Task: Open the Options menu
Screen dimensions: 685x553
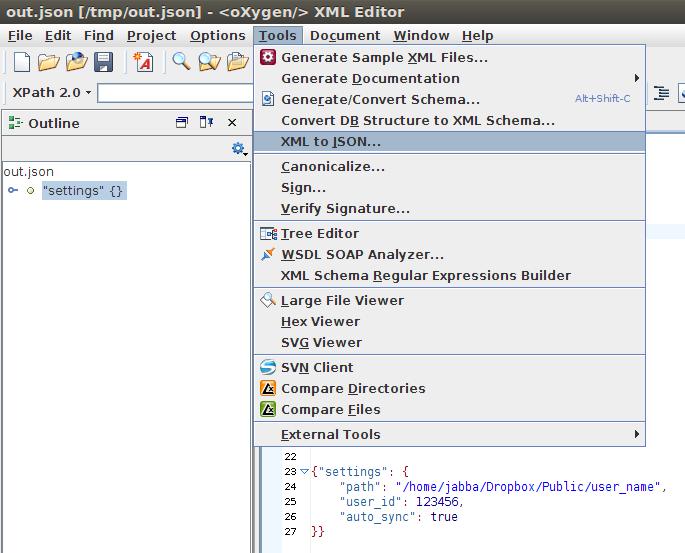Action: 218,35
